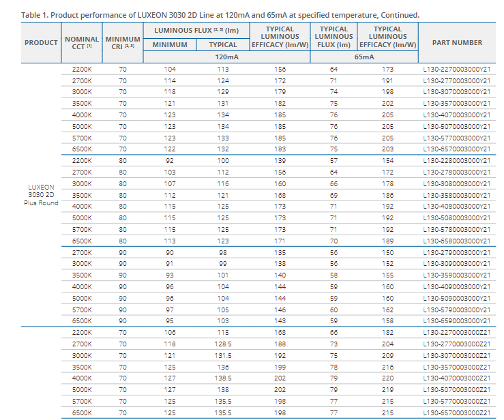Click part number L130-2790003000Y21
Screen dimensions: 504x420
point(457,252)
